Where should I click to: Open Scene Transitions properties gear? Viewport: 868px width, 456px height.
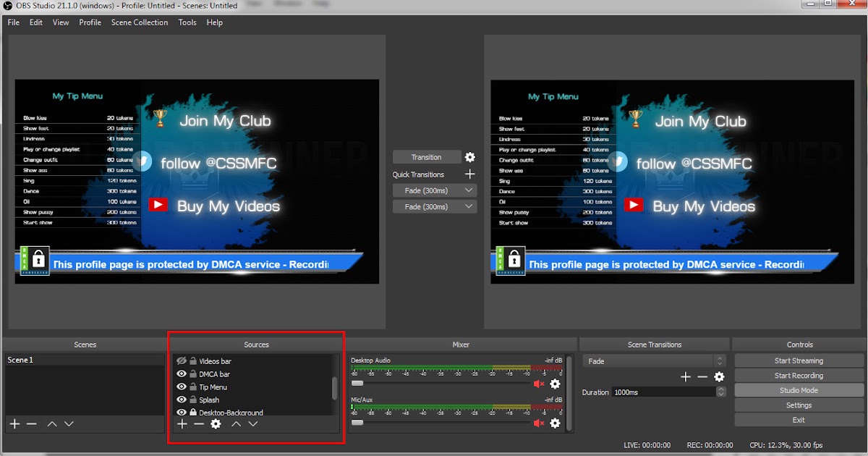coord(719,376)
